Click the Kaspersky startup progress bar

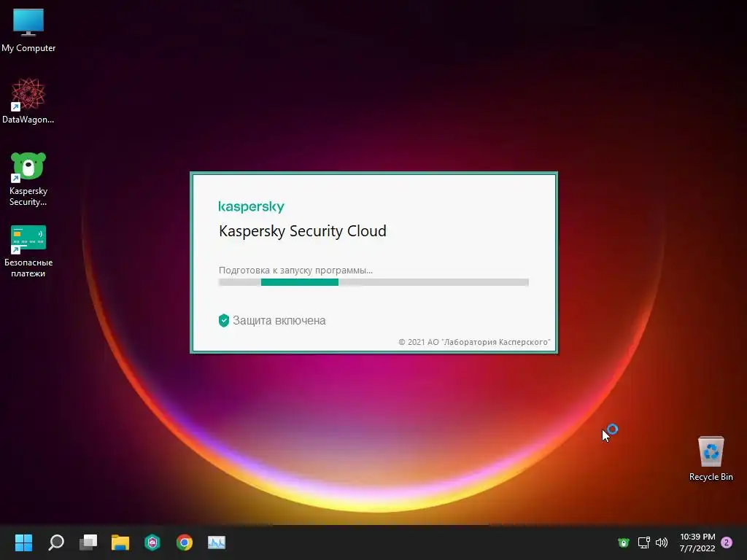point(373,282)
